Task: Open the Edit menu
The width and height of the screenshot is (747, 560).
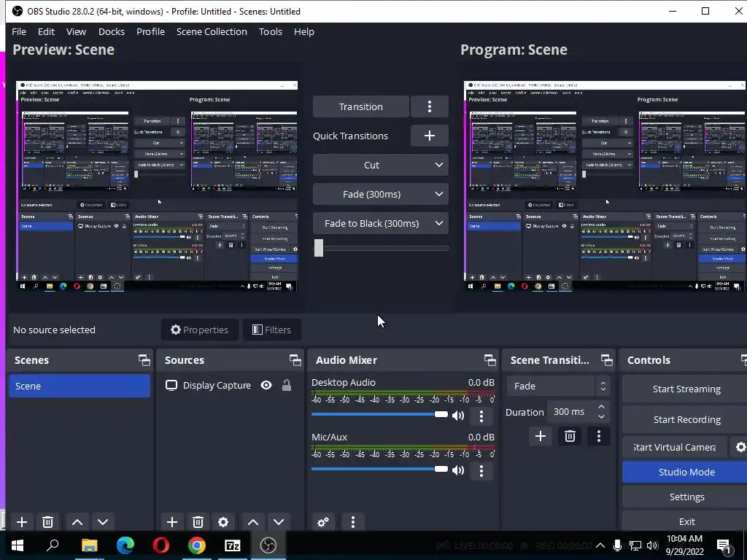Action: 46,31
